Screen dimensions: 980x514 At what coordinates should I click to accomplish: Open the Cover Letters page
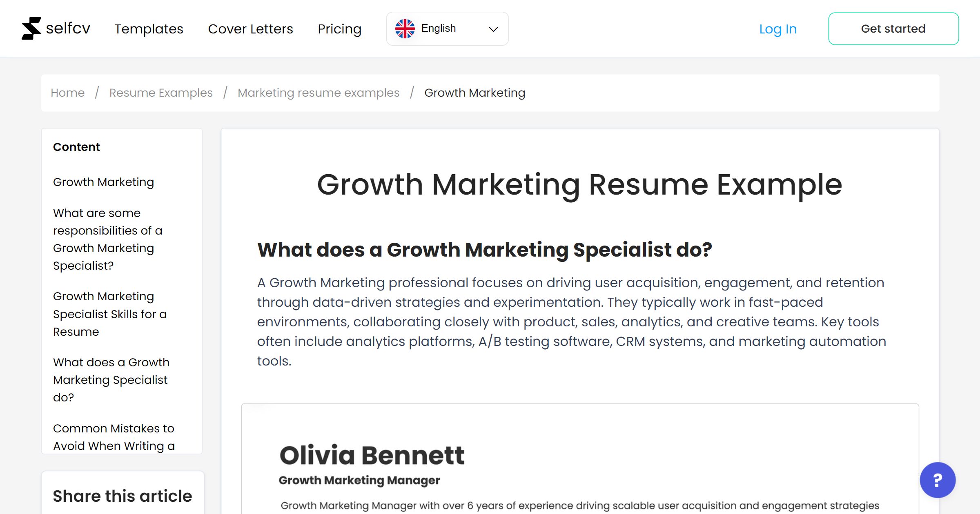(250, 29)
